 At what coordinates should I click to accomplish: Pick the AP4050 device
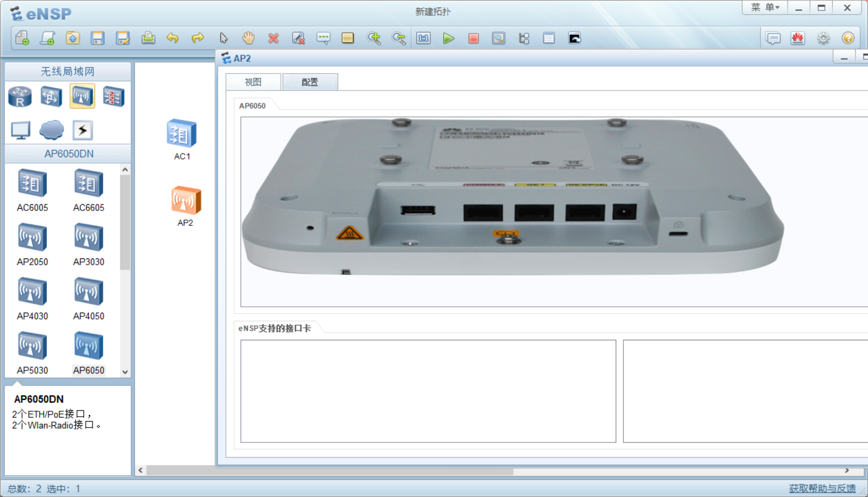coord(89,299)
